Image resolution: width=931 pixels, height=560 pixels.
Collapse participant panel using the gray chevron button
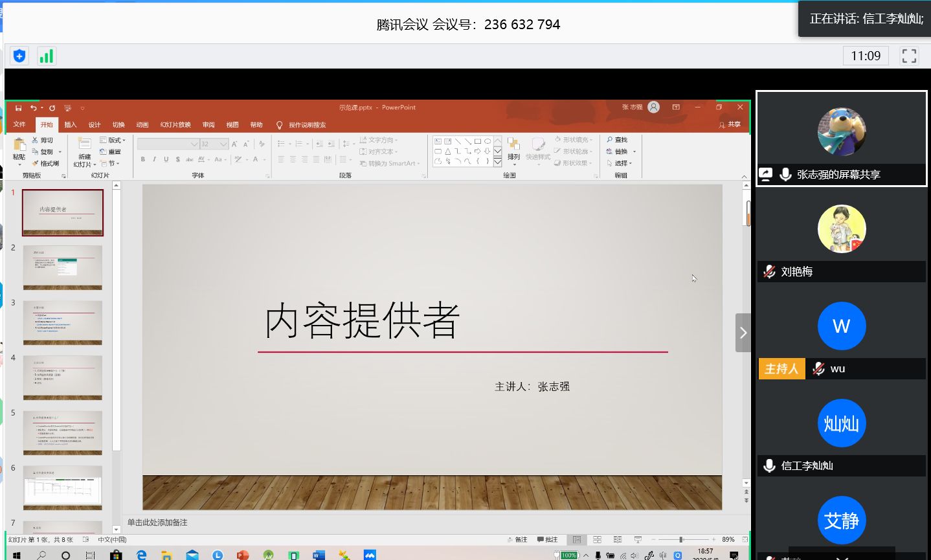743,333
